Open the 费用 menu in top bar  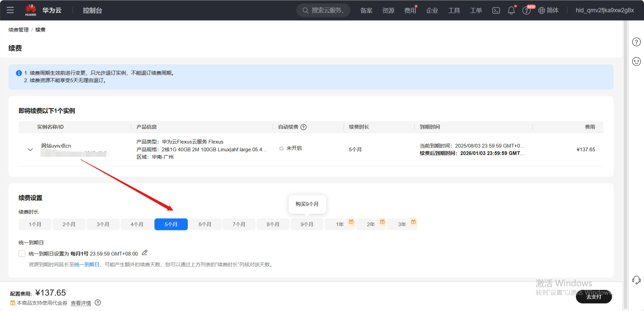pos(410,10)
